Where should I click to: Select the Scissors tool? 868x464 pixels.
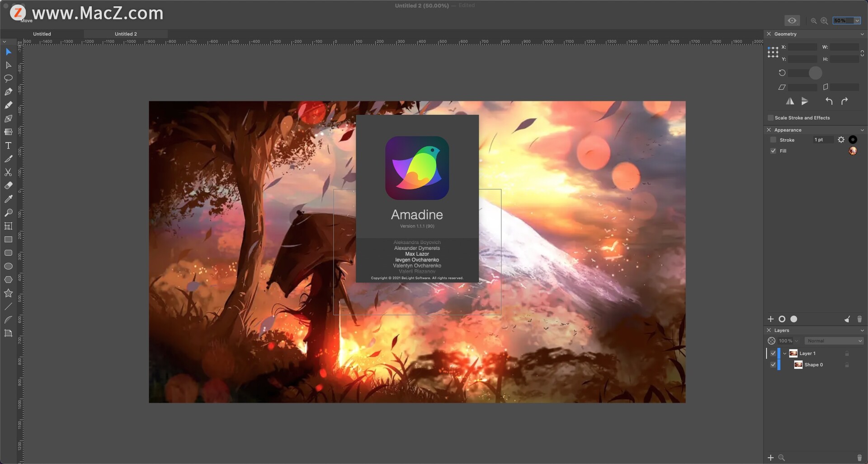coord(8,172)
